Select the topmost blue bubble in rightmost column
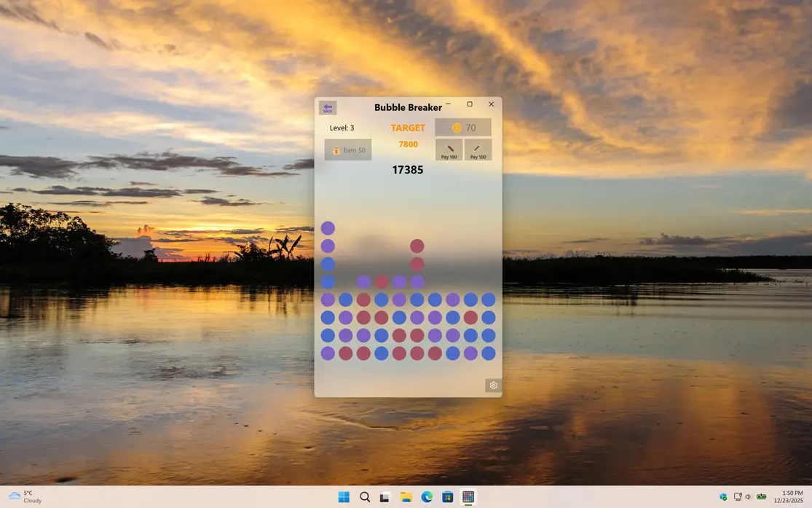 tap(489, 300)
